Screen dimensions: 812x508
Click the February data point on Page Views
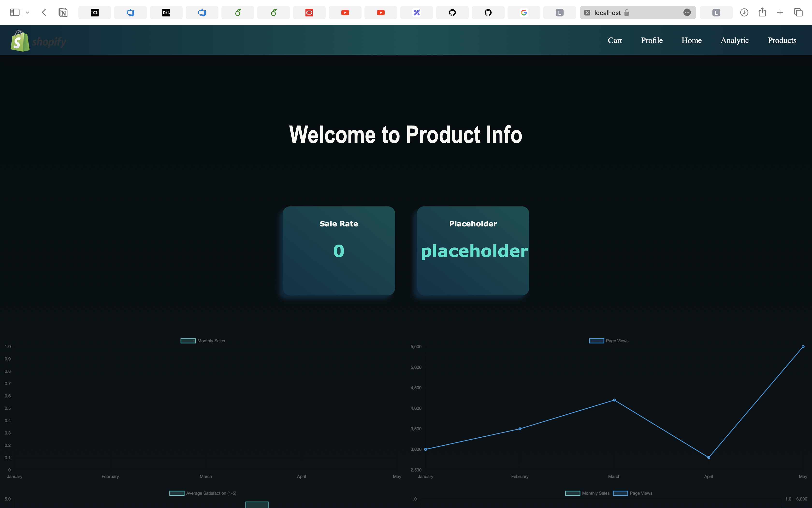click(x=520, y=429)
